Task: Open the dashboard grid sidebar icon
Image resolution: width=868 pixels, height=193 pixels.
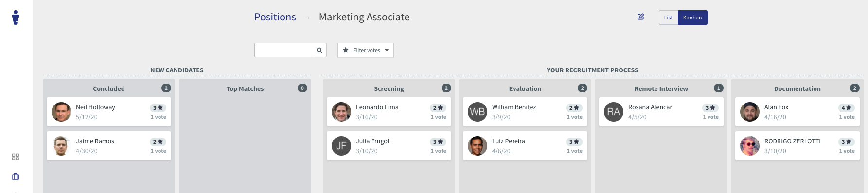Action: click(x=16, y=157)
